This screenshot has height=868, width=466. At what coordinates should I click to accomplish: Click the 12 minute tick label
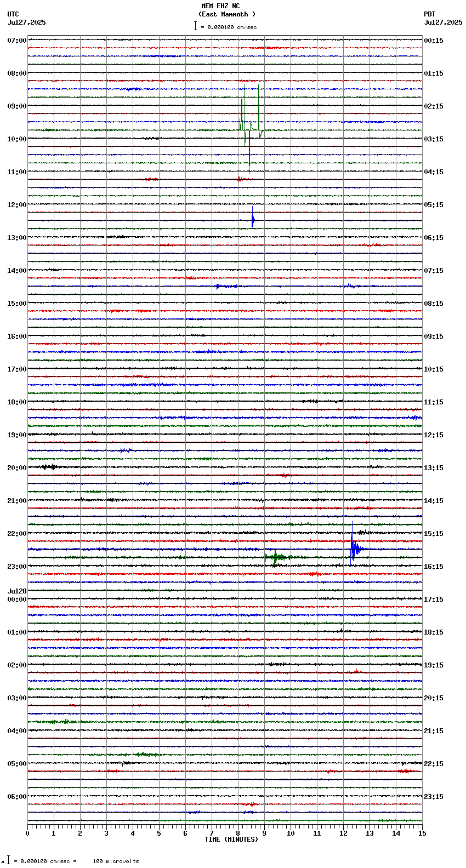tap(343, 833)
